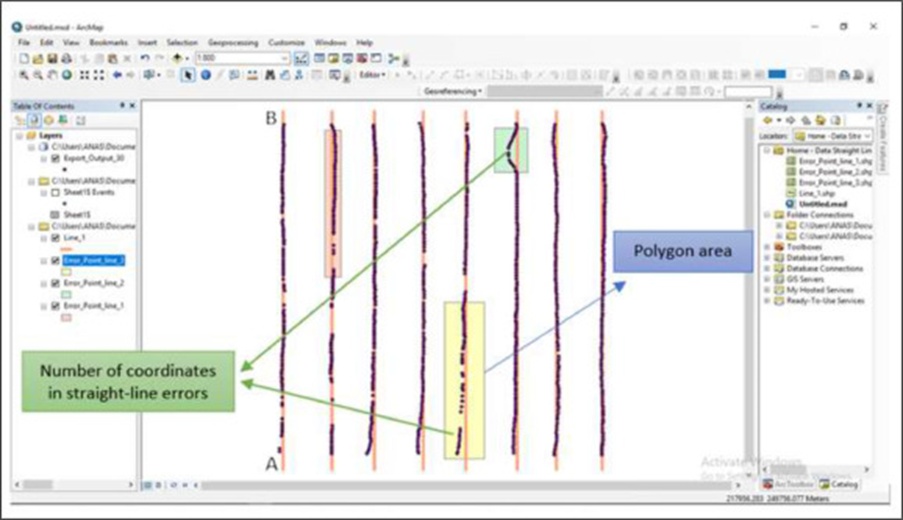
Task: Click the Catalog back arrow icon
Action: 768,120
